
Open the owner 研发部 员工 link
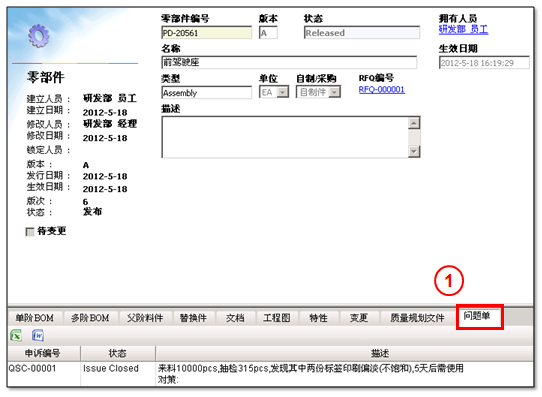[x=463, y=29]
